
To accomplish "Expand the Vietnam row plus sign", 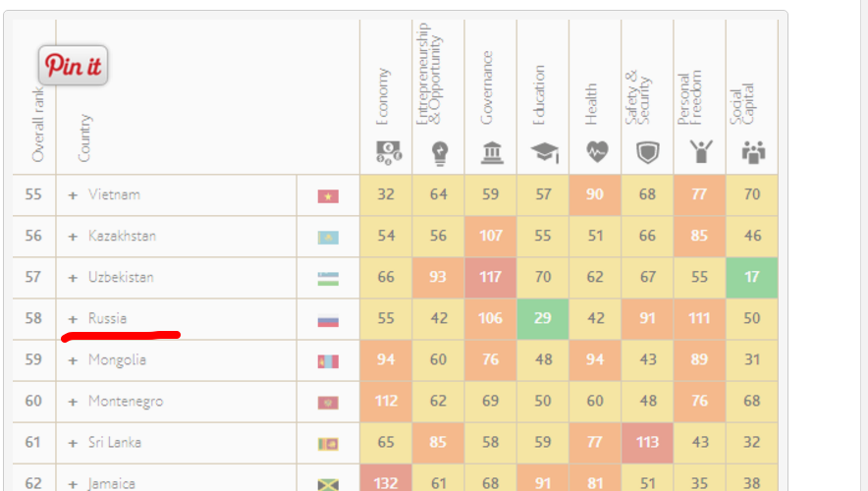I will point(73,195).
